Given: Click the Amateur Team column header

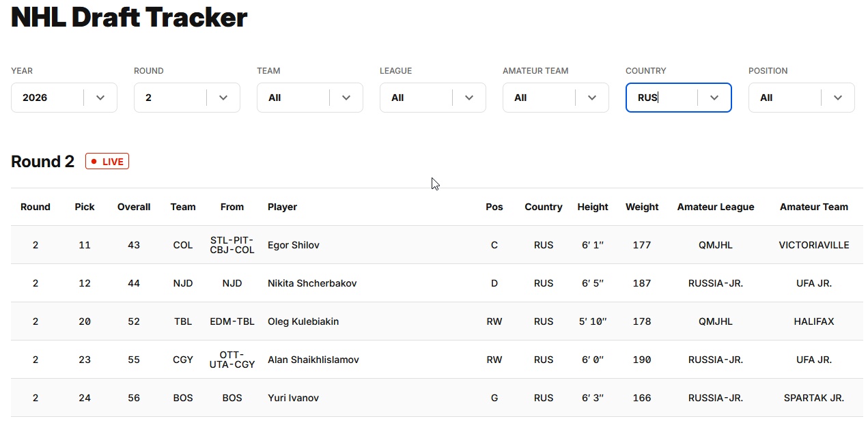Looking at the screenshot, I should (x=814, y=207).
